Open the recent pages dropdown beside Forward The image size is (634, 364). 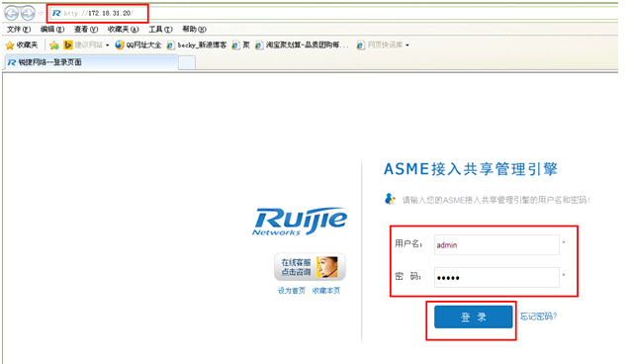pyautogui.click(x=41, y=14)
